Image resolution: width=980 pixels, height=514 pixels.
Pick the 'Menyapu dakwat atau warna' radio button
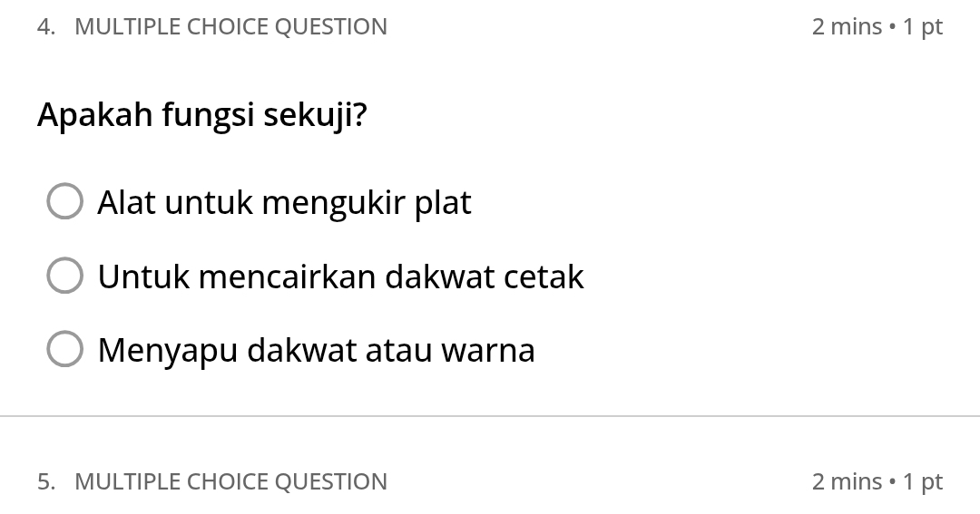[x=64, y=349]
